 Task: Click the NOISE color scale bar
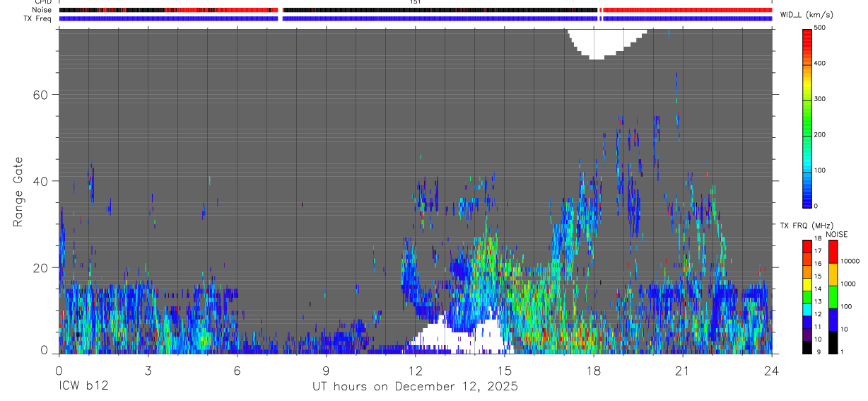click(833, 296)
